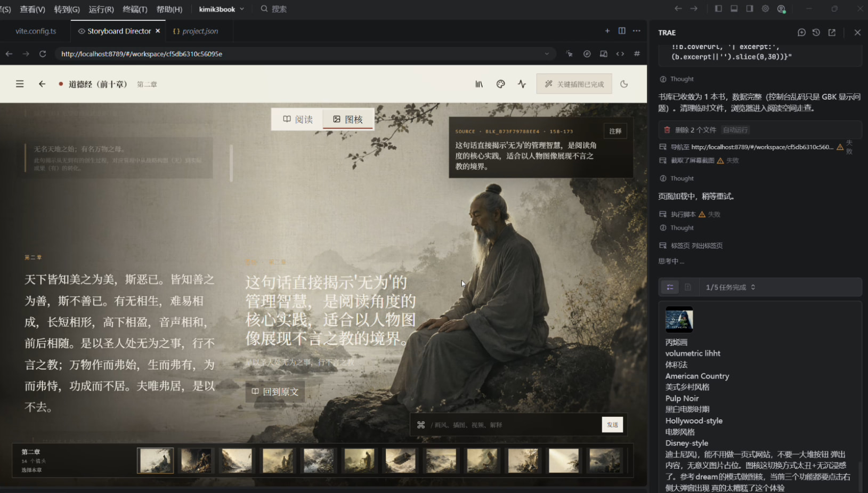This screenshot has height=493, width=868.
Task: Add a new editor tab with plus icon
Action: click(x=607, y=31)
